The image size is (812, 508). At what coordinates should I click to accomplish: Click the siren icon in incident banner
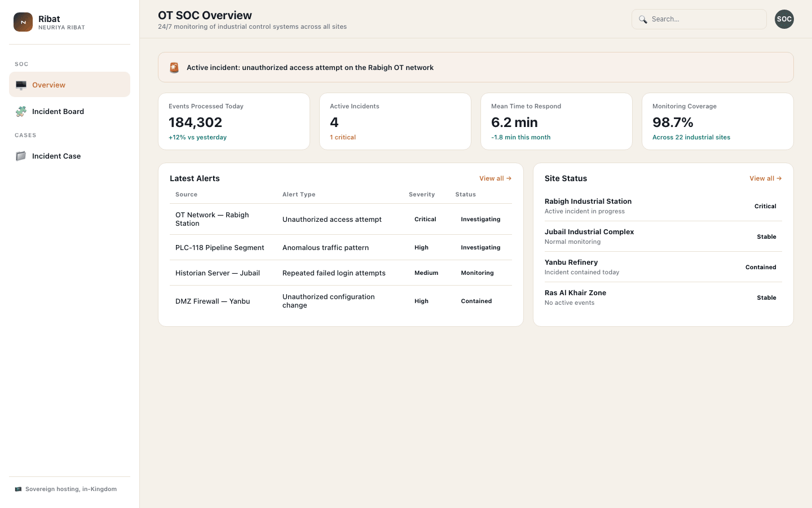[x=174, y=68]
